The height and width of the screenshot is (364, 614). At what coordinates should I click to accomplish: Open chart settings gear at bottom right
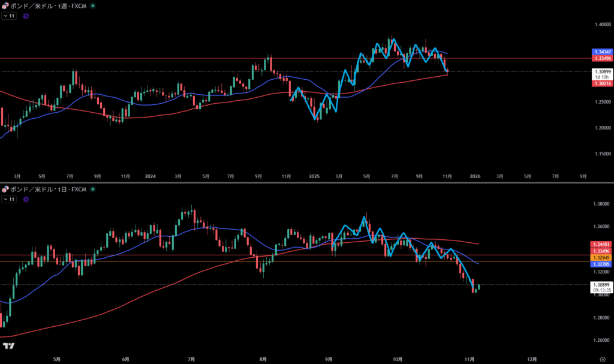click(603, 359)
